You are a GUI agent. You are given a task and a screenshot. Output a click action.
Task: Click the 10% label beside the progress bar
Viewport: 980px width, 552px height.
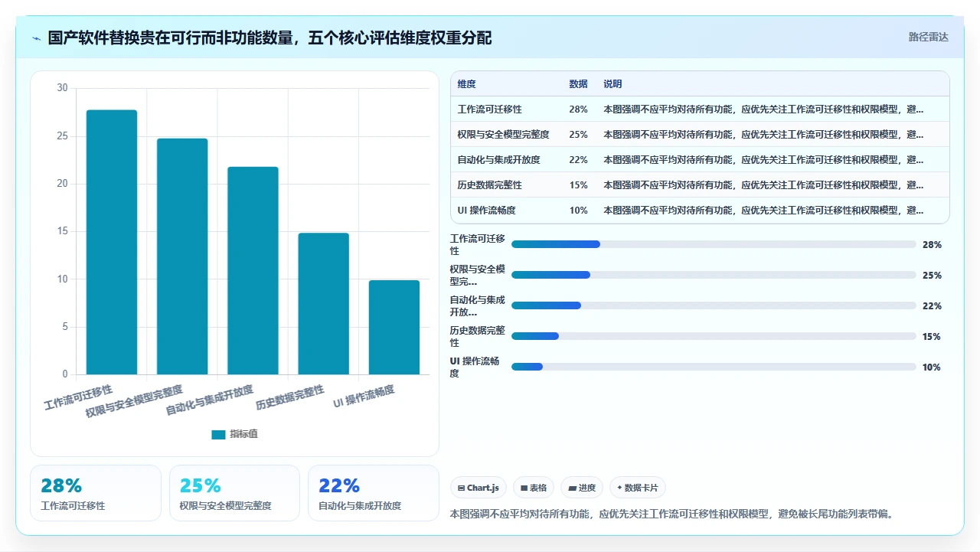coord(932,367)
